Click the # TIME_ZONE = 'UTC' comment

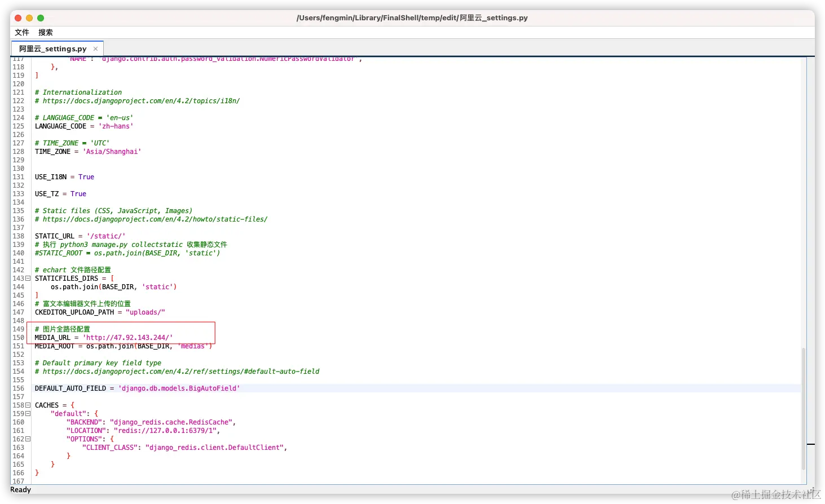coord(72,143)
